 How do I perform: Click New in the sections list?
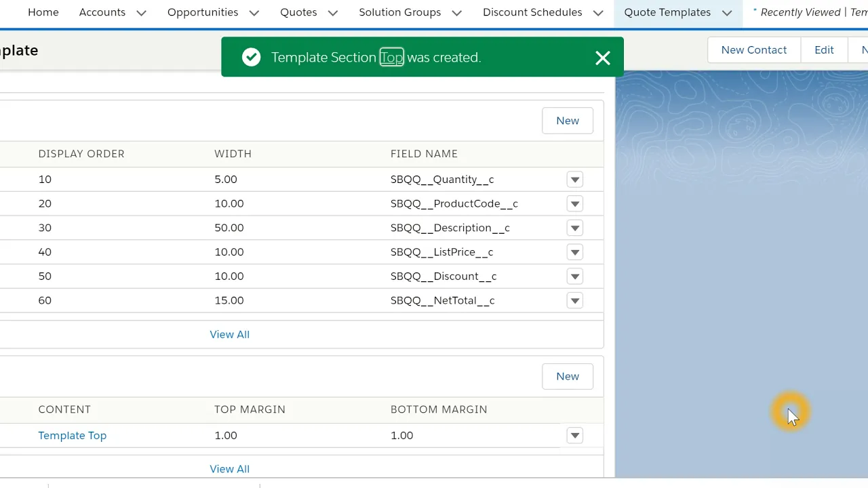coord(568,376)
